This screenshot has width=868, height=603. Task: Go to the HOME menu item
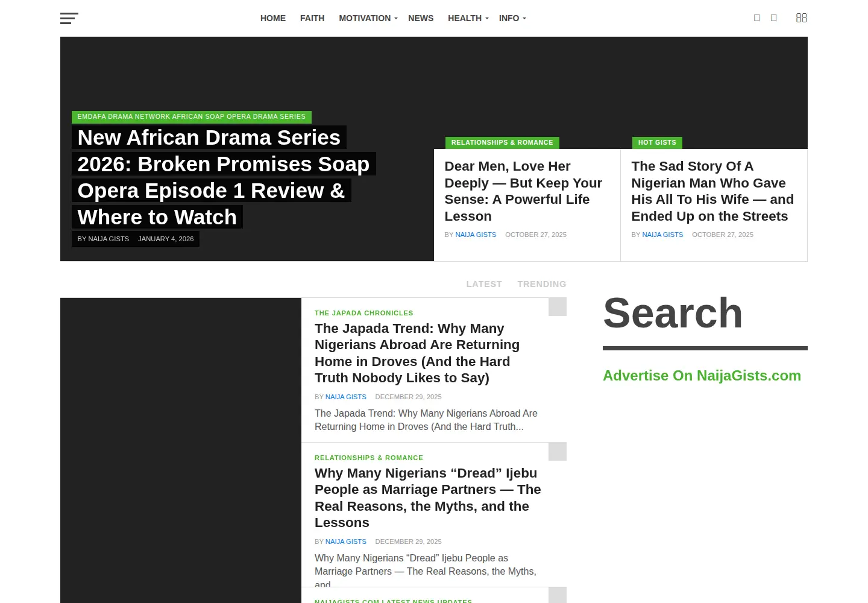[273, 18]
